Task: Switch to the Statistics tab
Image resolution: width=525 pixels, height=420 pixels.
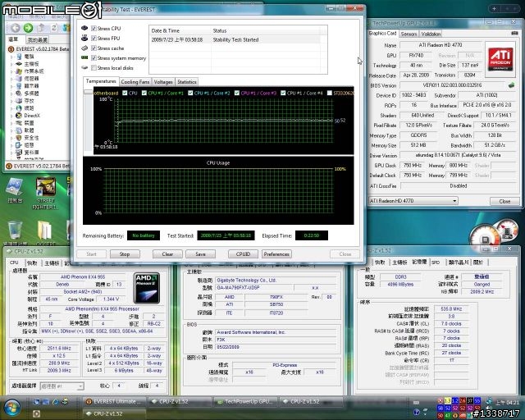Action: coord(186,82)
